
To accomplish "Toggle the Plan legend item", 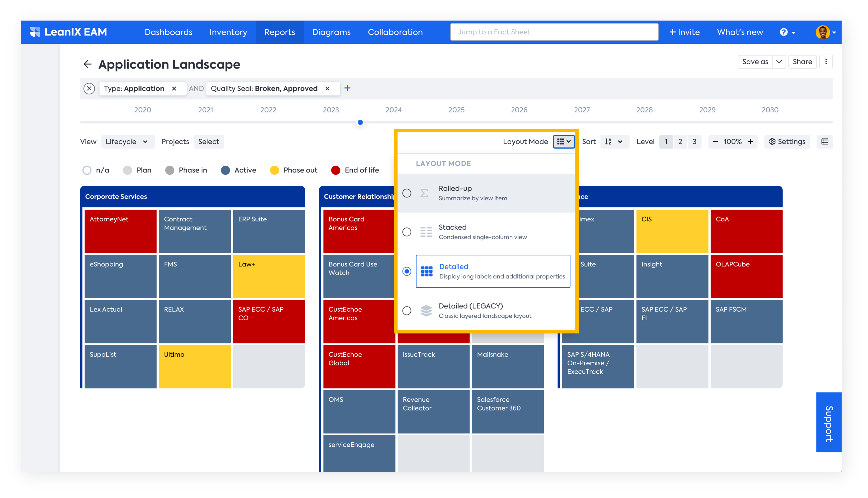I will (x=137, y=170).
